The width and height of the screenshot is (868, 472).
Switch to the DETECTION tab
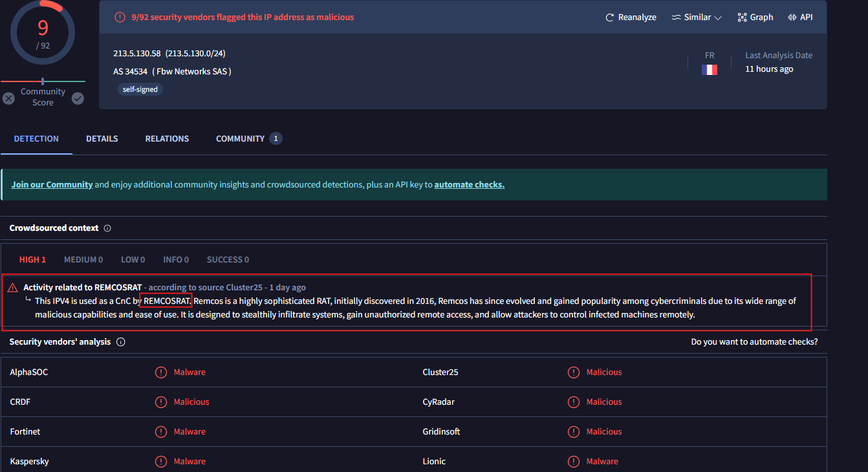pyautogui.click(x=36, y=138)
